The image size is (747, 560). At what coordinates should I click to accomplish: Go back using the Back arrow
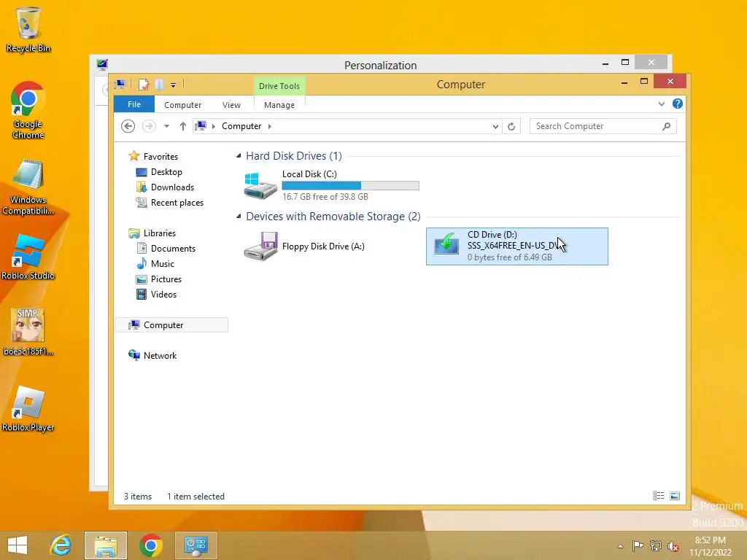coord(128,126)
